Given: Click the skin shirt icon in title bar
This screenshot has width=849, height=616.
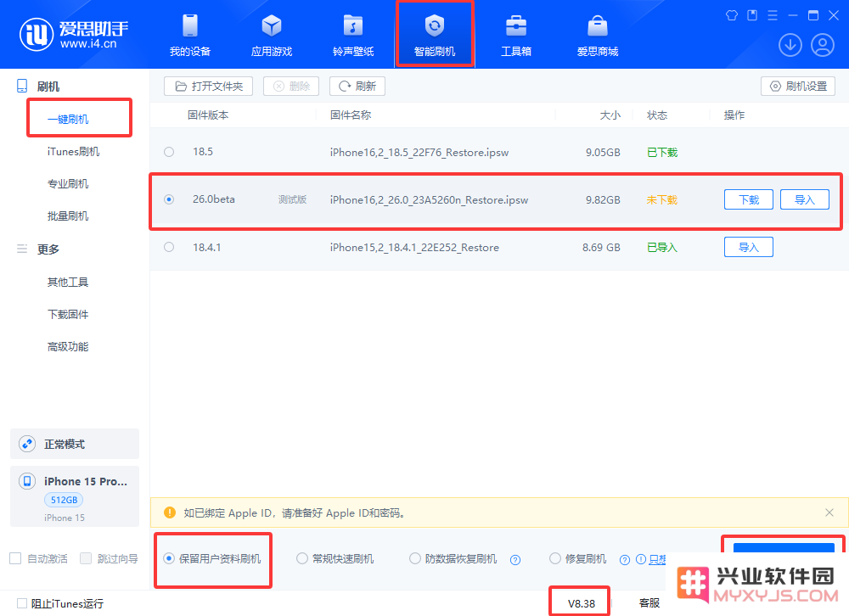Looking at the screenshot, I should tap(732, 15).
